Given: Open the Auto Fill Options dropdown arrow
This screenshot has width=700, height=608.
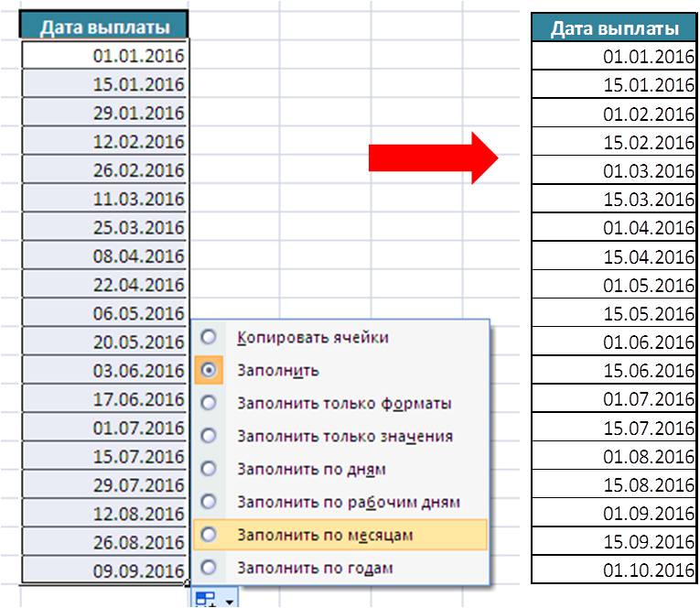Looking at the screenshot, I should [x=230, y=602].
